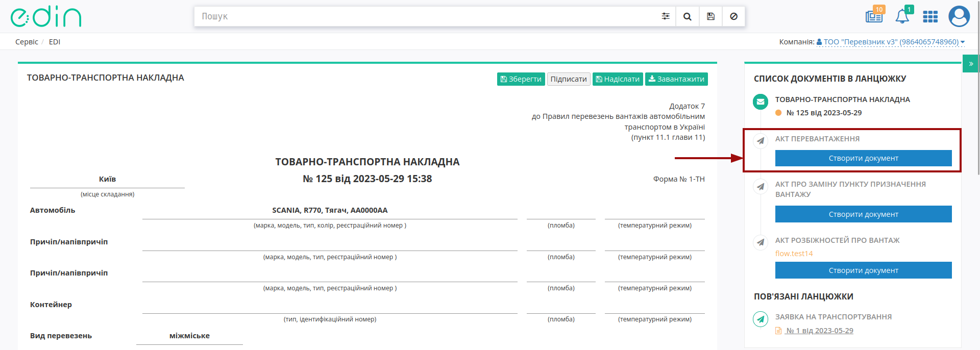Click the EDI breadcrumb
Viewport: 980px width, 350px height.
tap(55, 42)
